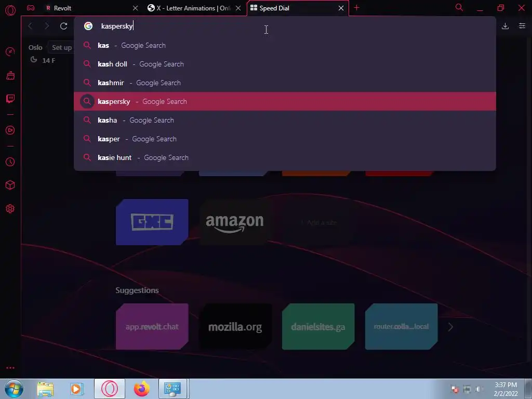Show next suggestions with chevron arrow
Image resolution: width=532 pixels, height=399 pixels.
point(450,327)
